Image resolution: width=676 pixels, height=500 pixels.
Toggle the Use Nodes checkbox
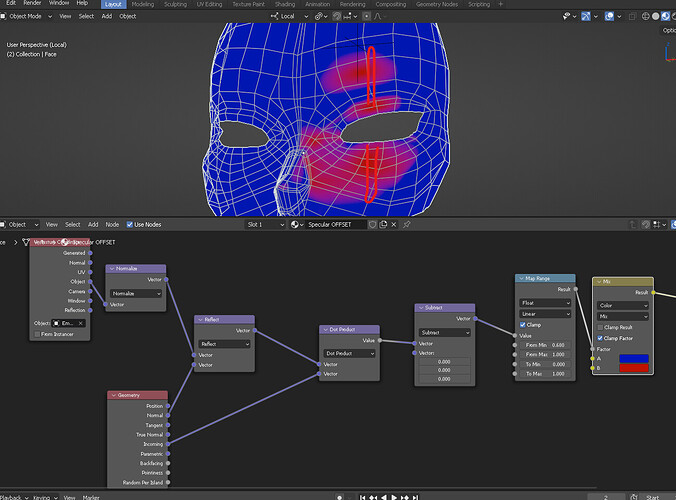pyautogui.click(x=129, y=225)
